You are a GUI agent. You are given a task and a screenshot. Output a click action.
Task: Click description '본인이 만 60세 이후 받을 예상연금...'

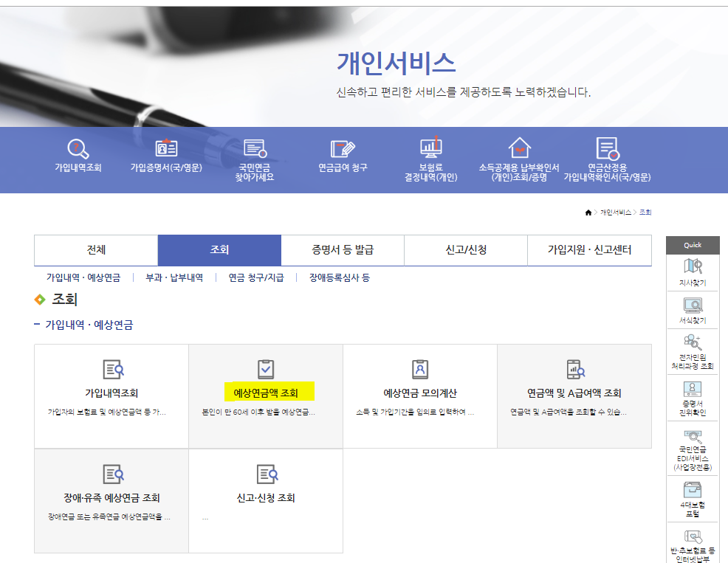point(258,412)
